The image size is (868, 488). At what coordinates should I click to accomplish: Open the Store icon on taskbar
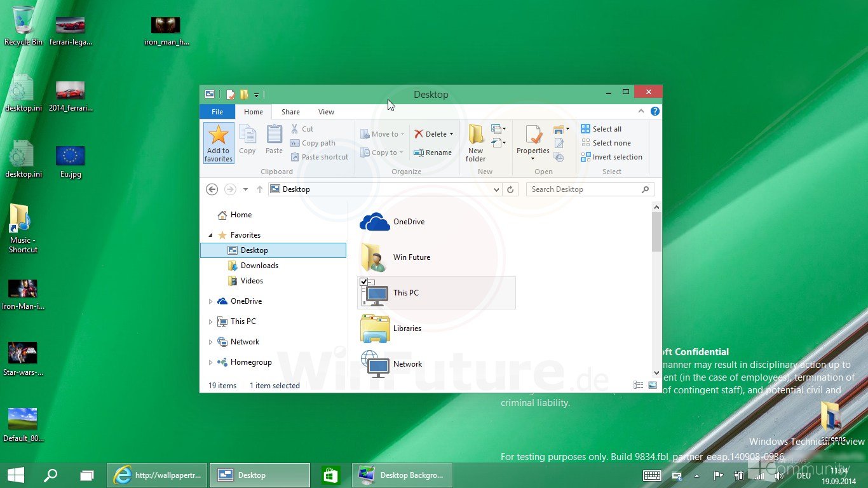[331, 475]
